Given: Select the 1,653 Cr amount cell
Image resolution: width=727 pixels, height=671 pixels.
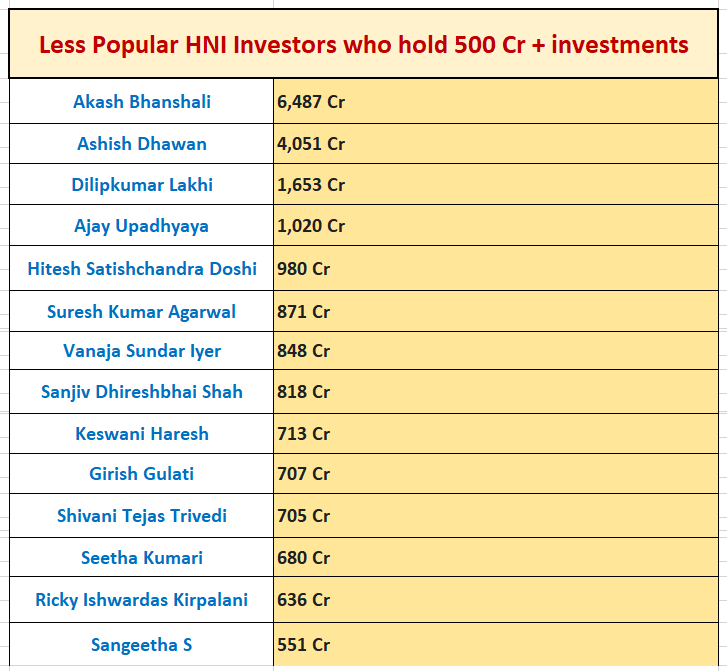Looking at the screenshot, I should [x=496, y=185].
